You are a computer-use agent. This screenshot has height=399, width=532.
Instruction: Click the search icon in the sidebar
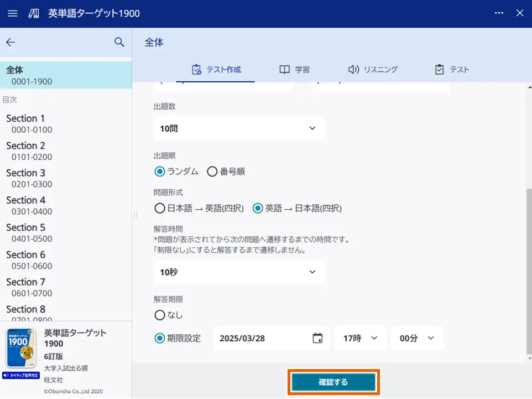(119, 42)
